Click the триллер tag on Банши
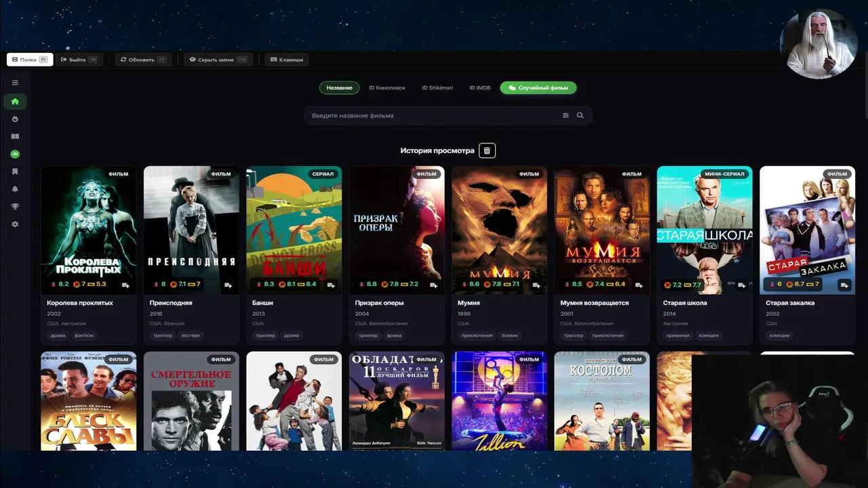 tap(266, 335)
